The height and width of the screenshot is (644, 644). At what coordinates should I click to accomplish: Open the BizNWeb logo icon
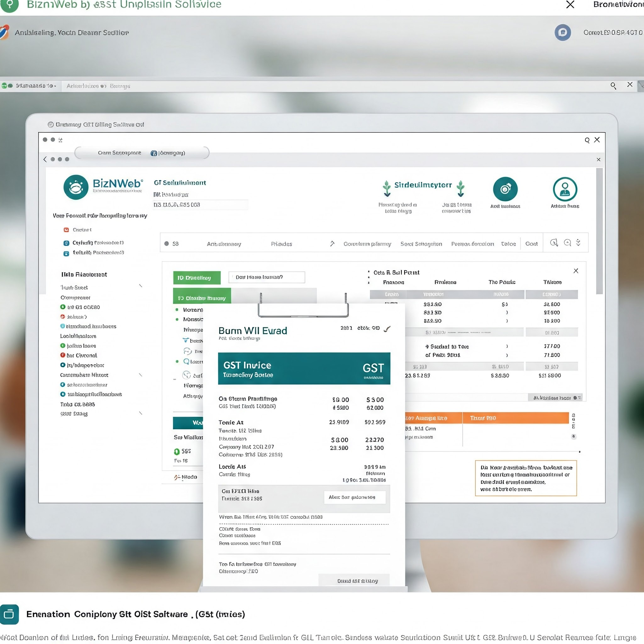76,187
